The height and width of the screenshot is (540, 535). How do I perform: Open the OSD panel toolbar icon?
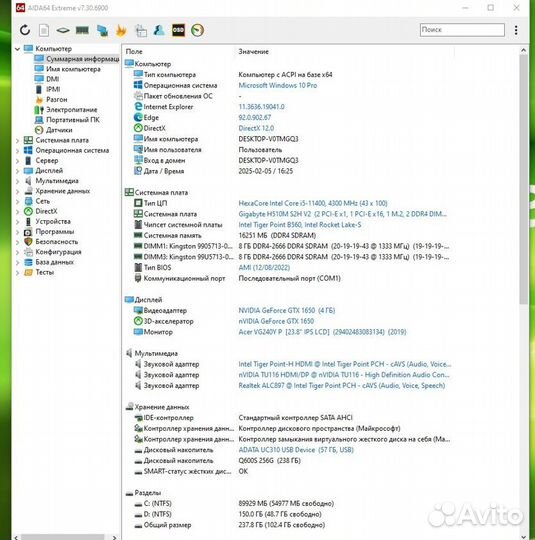click(x=178, y=30)
